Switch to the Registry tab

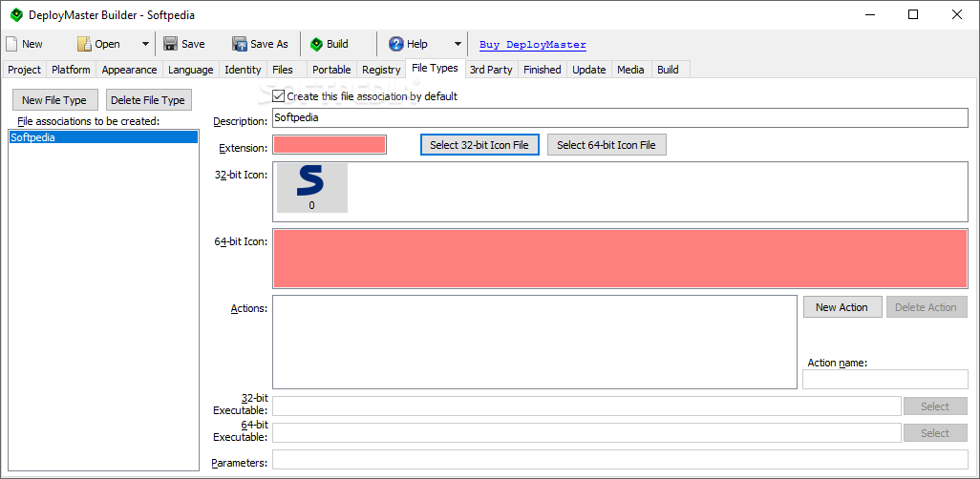click(x=381, y=70)
